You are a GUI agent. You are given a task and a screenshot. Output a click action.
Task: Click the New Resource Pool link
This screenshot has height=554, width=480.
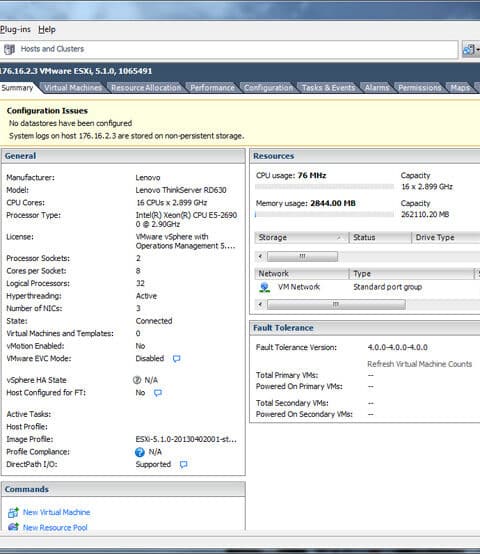click(55, 528)
